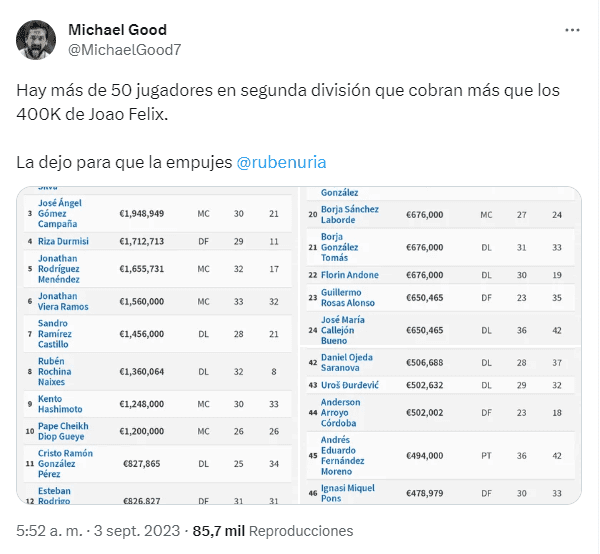This screenshot has width=600, height=554.
Task: Click Ignasi Miquel Pons entry
Action: point(349,492)
